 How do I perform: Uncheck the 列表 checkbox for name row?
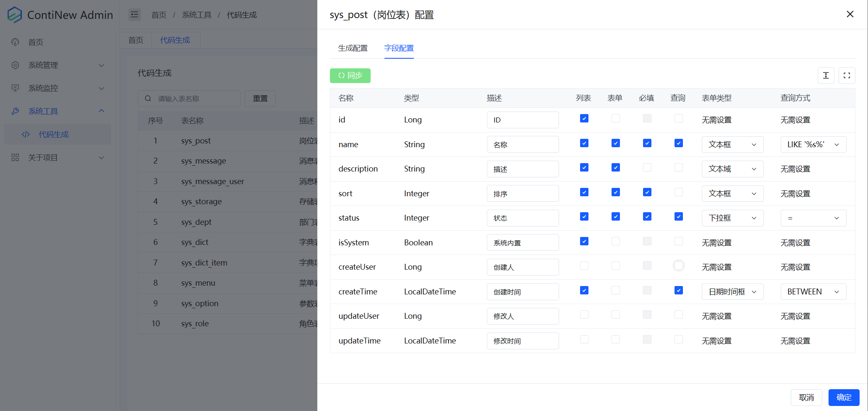pyautogui.click(x=584, y=143)
